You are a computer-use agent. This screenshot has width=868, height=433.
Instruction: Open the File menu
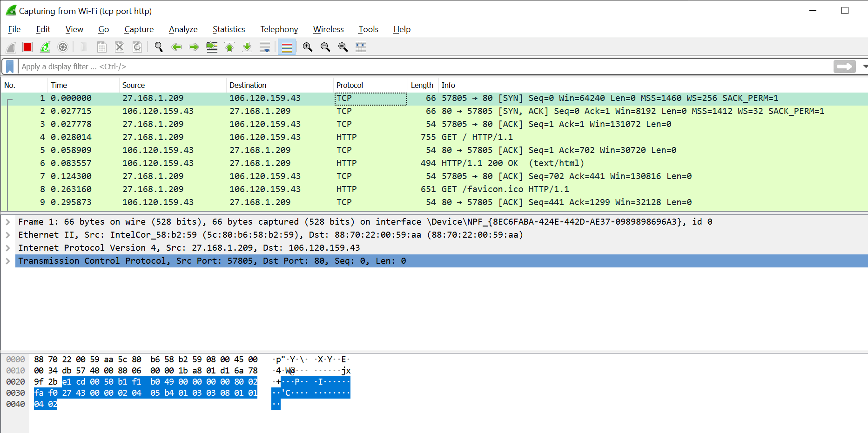pos(14,29)
